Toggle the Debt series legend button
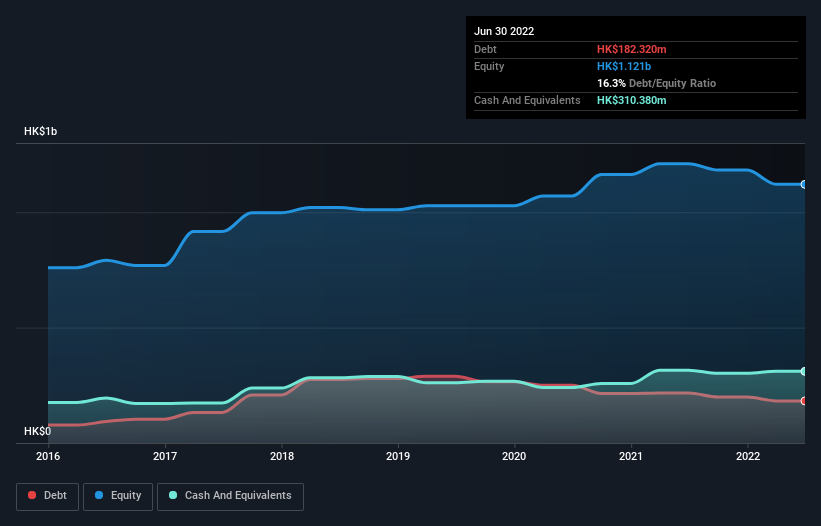 [x=47, y=496]
